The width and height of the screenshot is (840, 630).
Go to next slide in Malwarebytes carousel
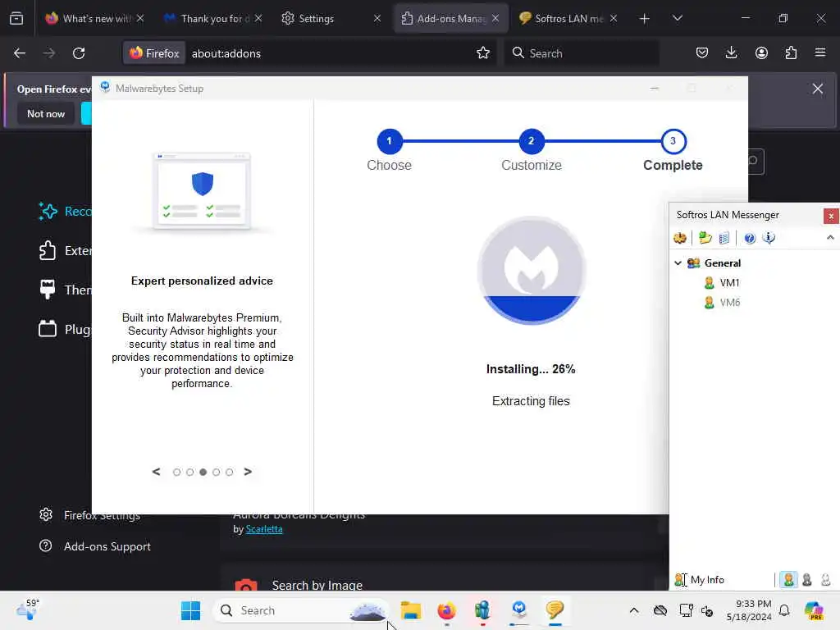point(248,472)
